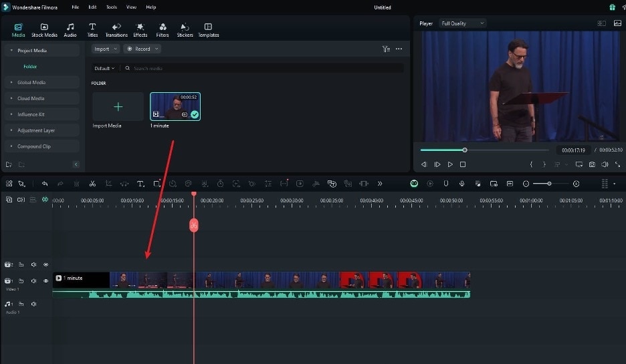The image size is (626, 364).
Task: Add a timeline marker
Action: [446, 184]
